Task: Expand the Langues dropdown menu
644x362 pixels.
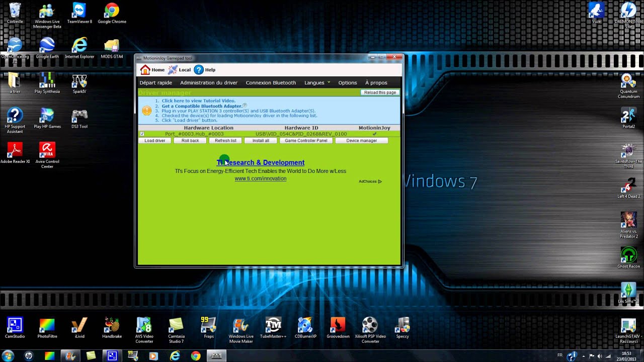Action: click(317, 82)
